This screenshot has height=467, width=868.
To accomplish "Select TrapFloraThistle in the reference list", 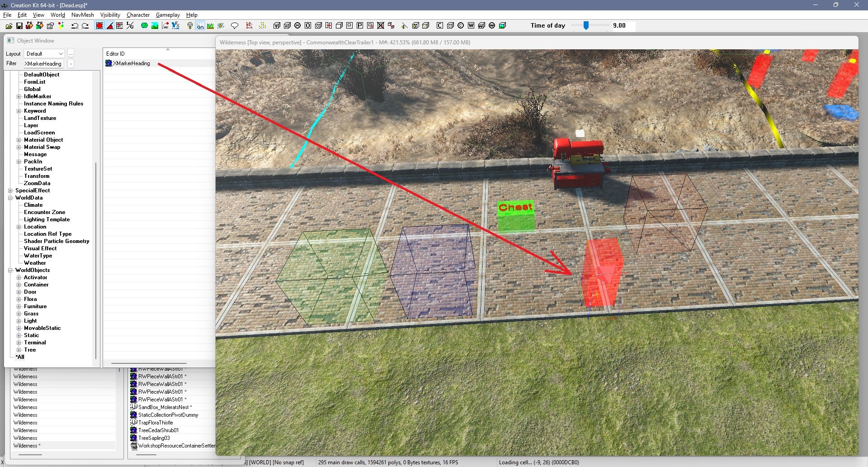I will (x=155, y=423).
